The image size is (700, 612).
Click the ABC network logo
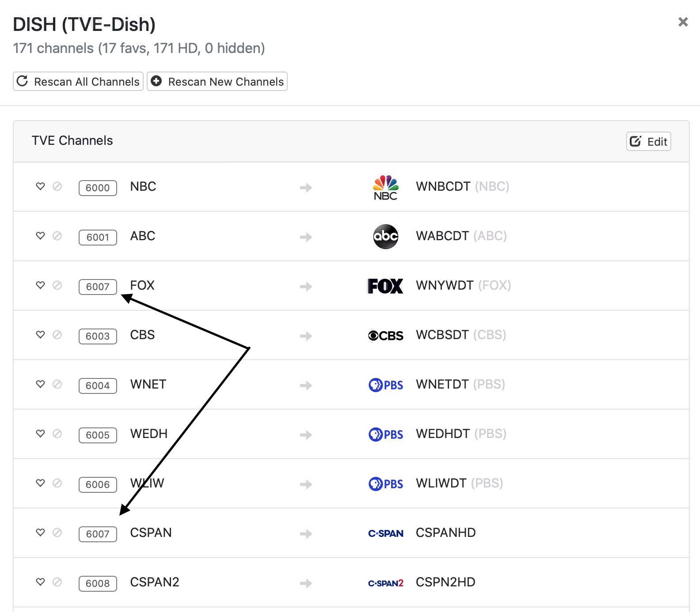tap(385, 237)
